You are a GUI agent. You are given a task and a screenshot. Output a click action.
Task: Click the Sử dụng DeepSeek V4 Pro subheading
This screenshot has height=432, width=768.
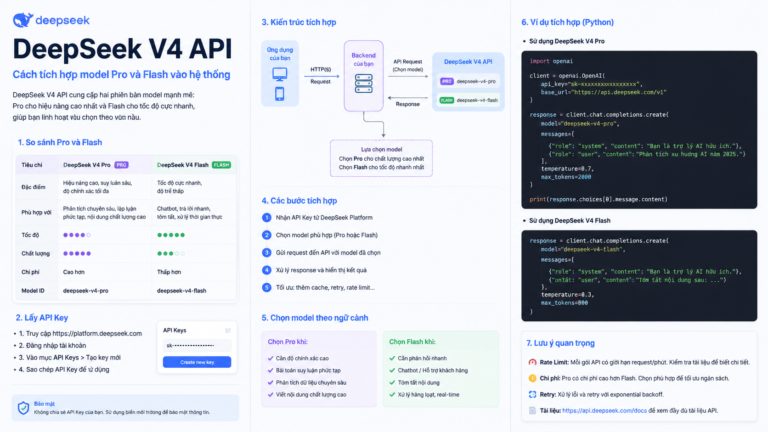[x=567, y=41]
